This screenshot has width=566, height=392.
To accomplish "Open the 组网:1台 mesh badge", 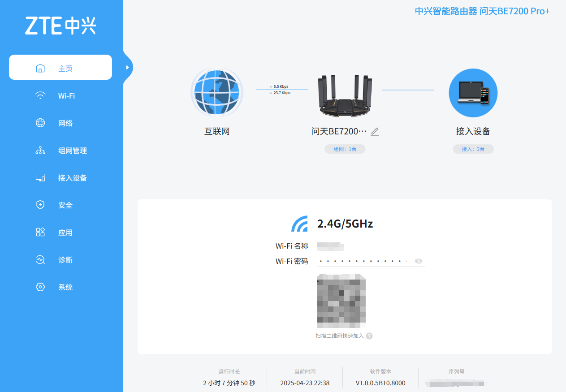I will [345, 149].
